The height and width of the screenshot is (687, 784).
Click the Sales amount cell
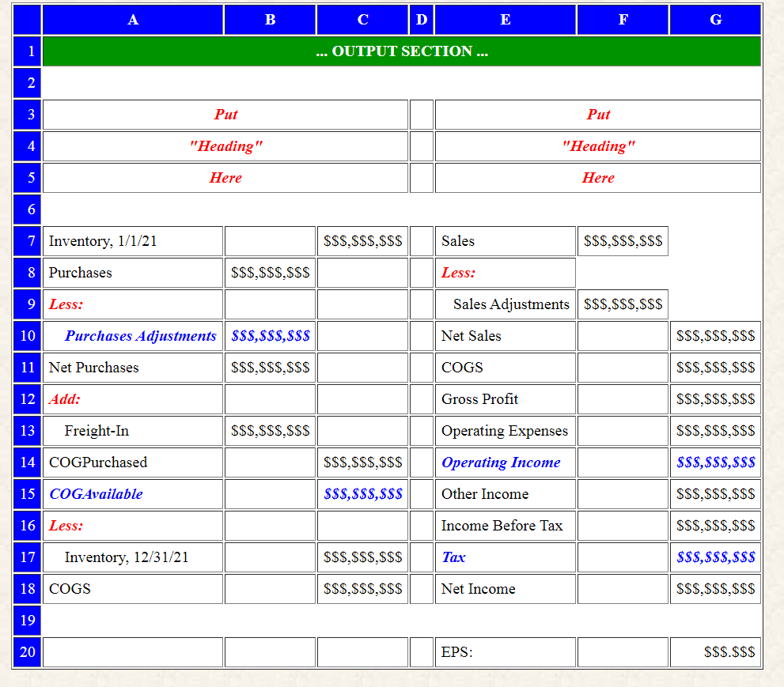tap(623, 240)
